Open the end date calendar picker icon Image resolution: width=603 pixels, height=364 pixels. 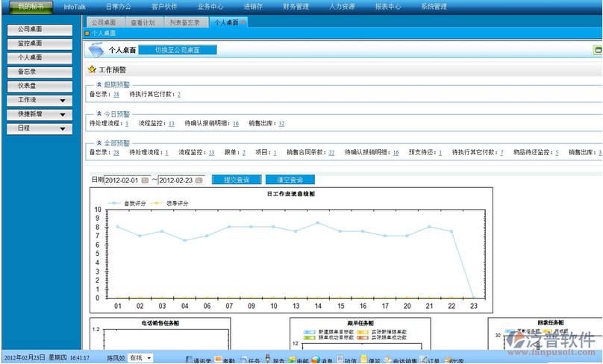201,180
